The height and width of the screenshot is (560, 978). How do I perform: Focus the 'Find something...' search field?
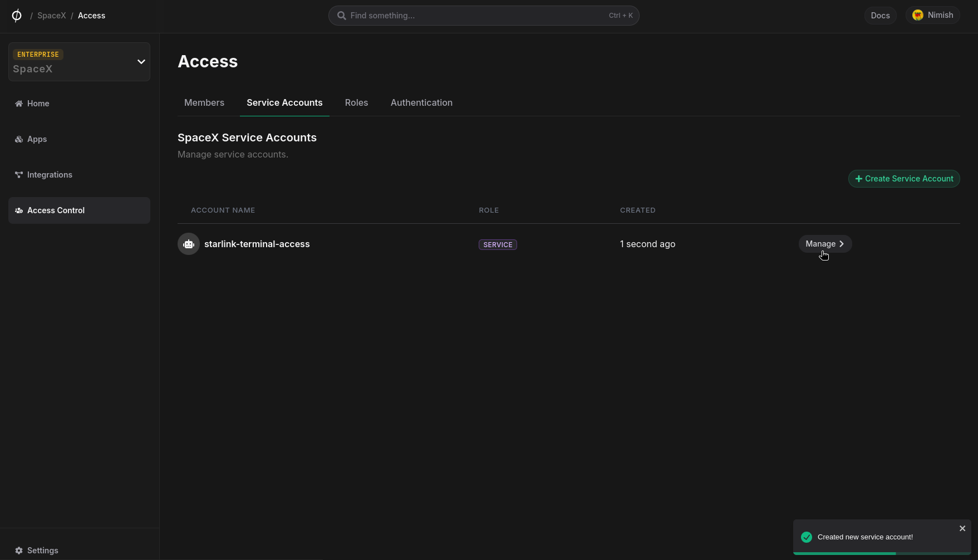point(483,16)
